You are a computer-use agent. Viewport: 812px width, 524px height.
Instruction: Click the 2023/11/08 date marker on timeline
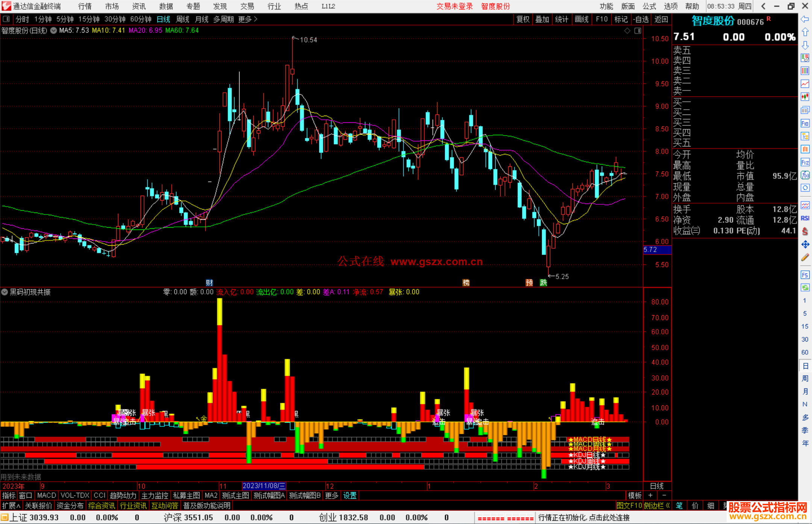[x=264, y=486]
